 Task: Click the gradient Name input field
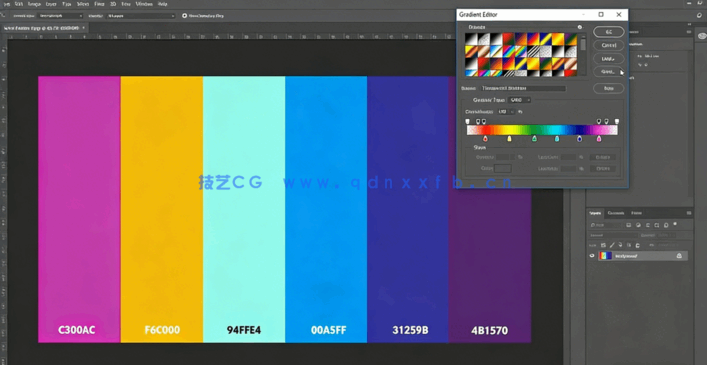click(523, 88)
